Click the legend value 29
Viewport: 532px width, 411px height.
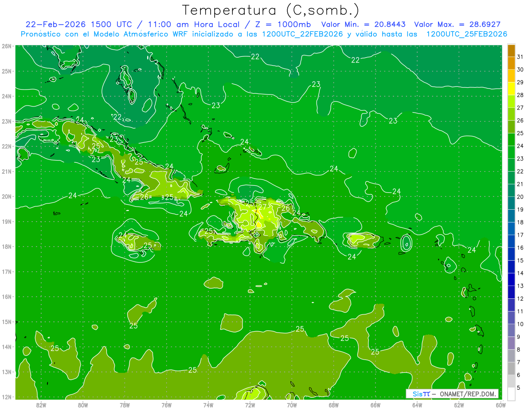[x=520, y=82]
